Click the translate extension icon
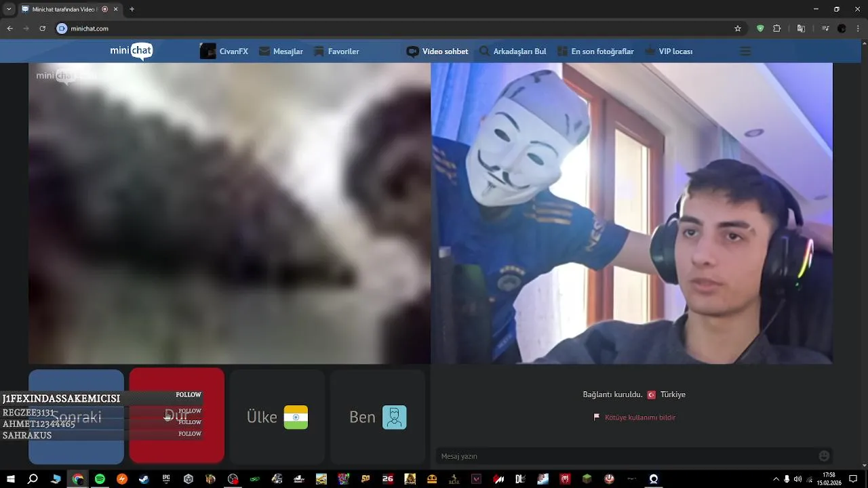Image resolution: width=868 pixels, height=488 pixels. (x=801, y=28)
